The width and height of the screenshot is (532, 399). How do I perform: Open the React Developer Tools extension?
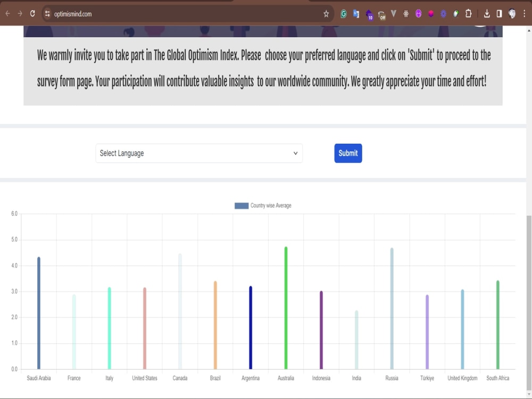tap(406, 14)
